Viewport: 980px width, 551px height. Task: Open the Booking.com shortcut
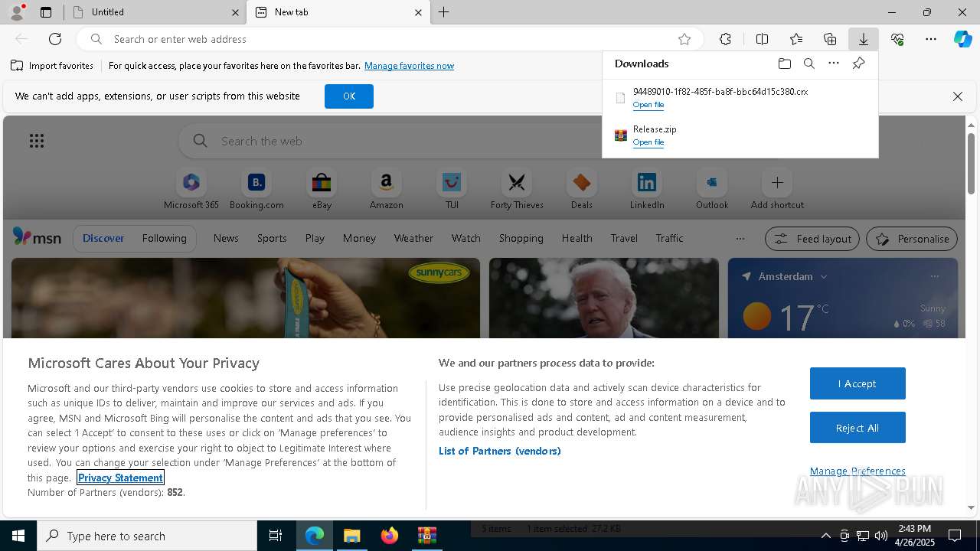point(256,190)
